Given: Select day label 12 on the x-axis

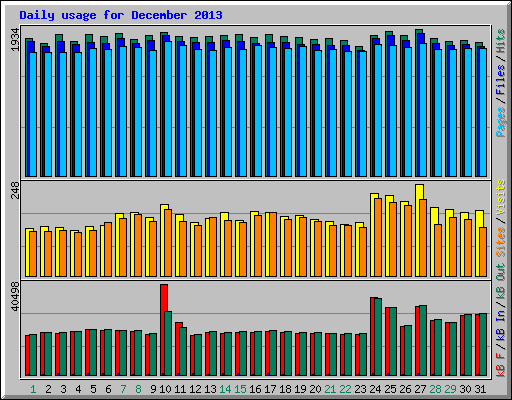Looking at the screenshot, I should (x=195, y=389).
